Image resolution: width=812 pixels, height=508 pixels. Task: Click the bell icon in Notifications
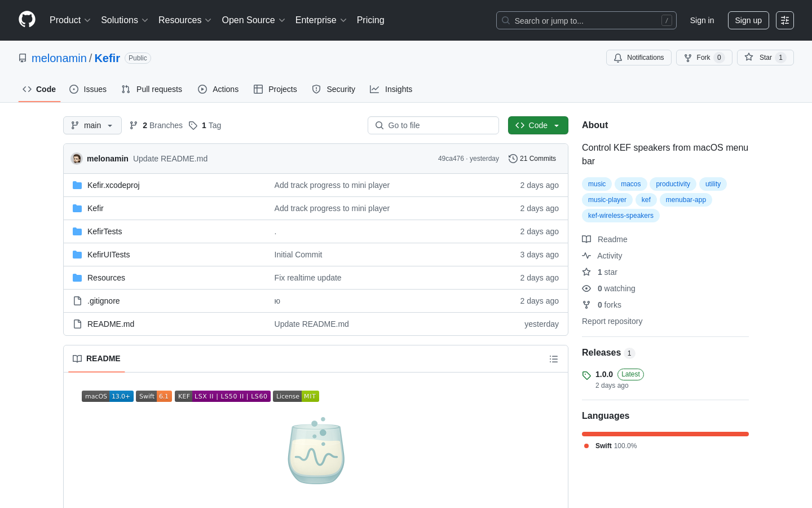pos(618,58)
